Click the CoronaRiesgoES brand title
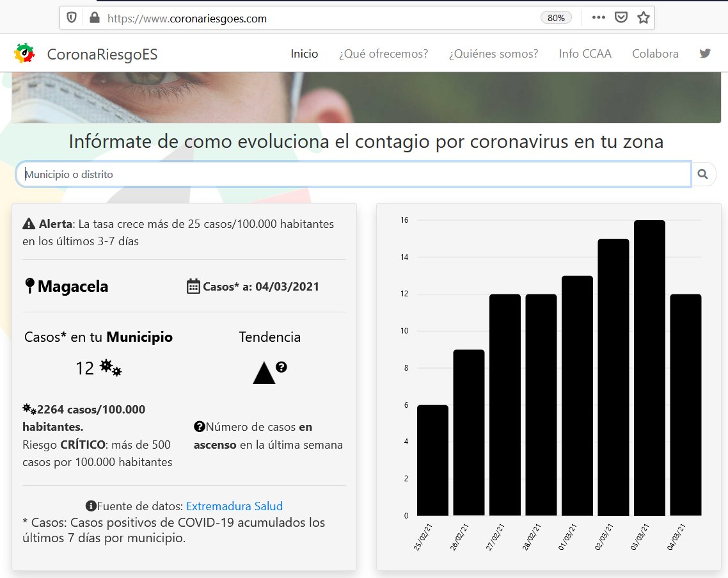 point(102,54)
